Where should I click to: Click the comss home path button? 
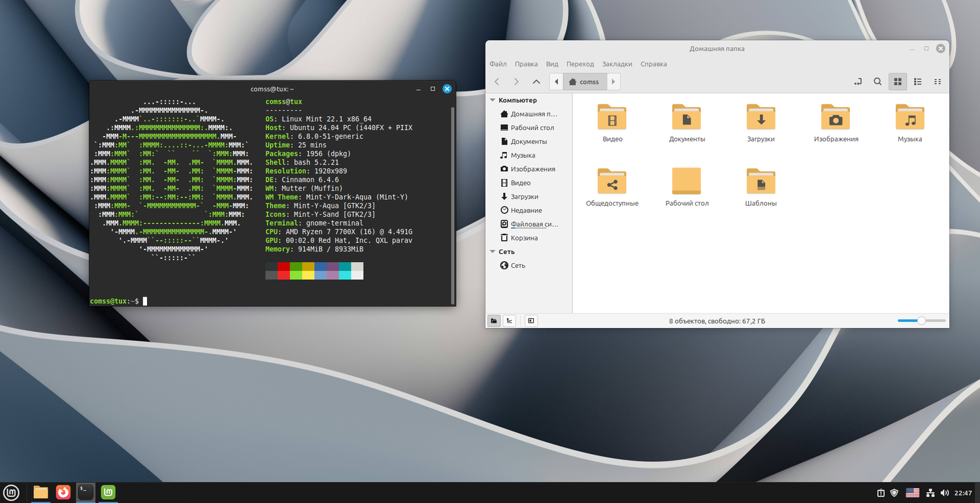[584, 82]
